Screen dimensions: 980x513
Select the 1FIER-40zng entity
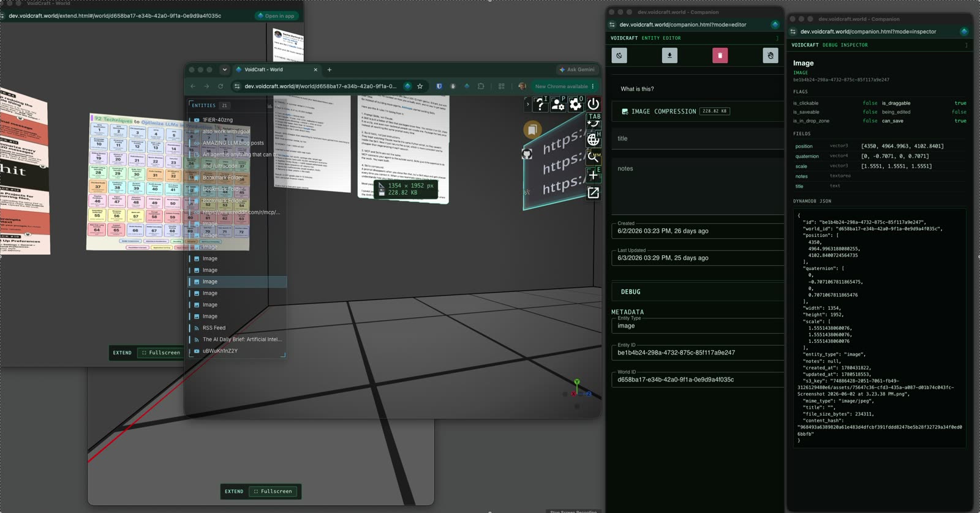tap(238, 120)
